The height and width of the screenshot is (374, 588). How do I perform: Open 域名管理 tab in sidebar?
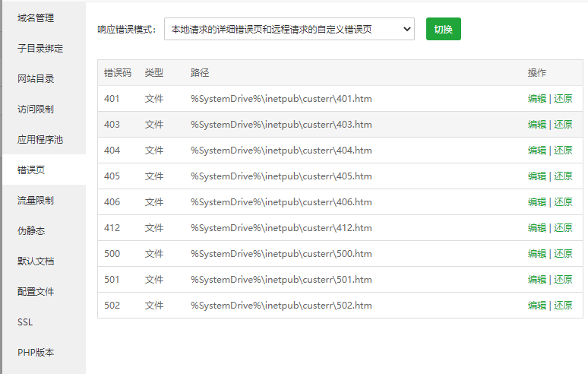[36, 17]
